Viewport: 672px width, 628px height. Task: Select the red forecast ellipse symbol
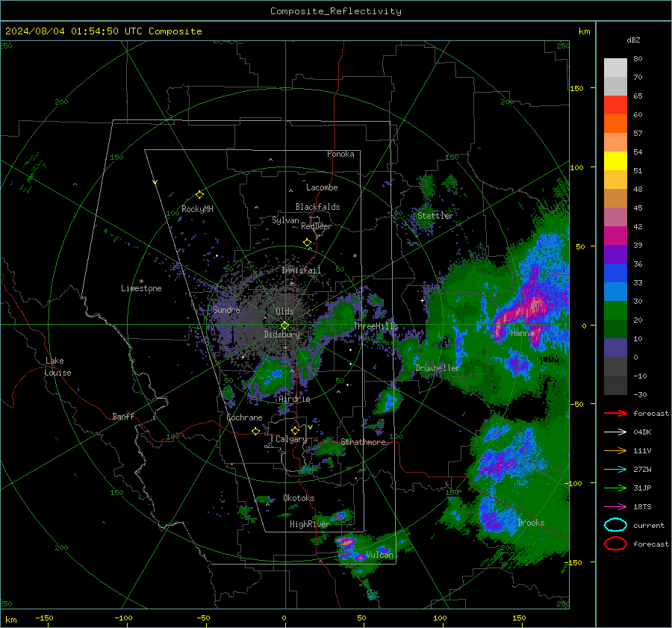click(x=615, y=544)
